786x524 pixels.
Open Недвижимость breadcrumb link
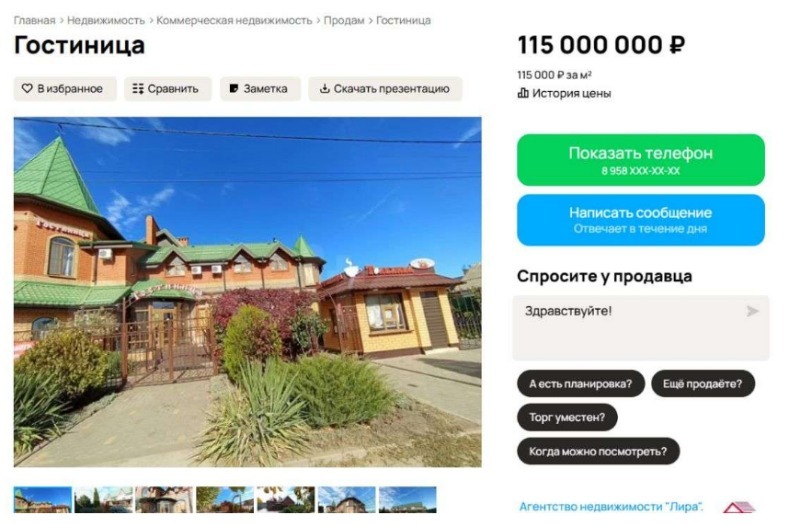[106, 21]
